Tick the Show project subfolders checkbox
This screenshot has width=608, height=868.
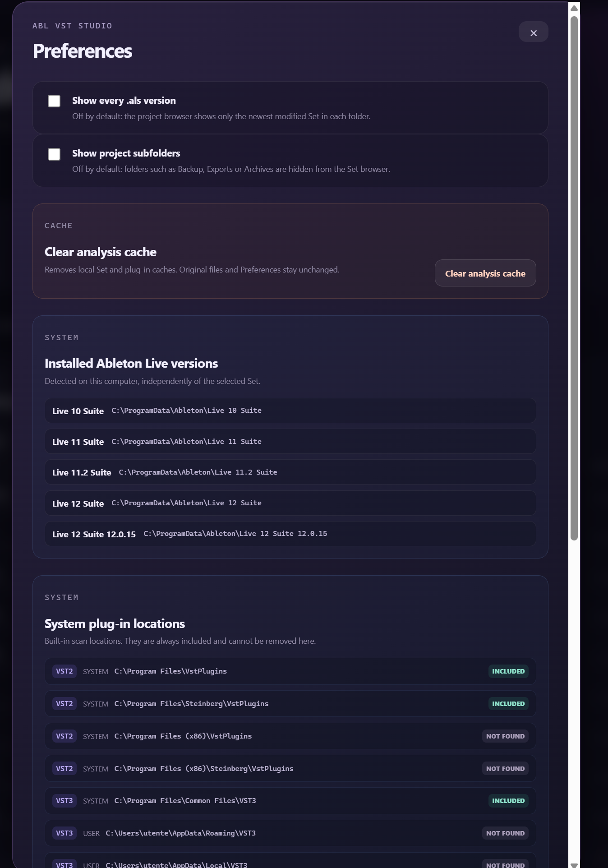pos(54,154)
